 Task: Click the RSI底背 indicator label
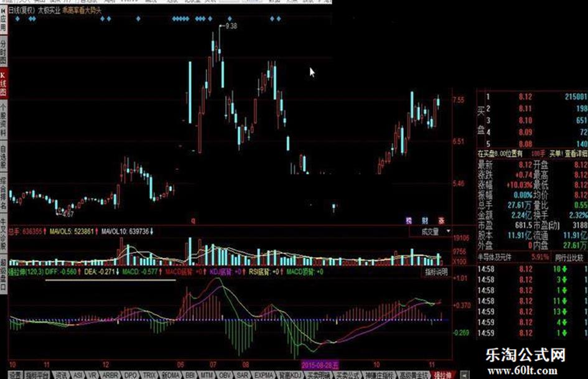coord(259,272)
